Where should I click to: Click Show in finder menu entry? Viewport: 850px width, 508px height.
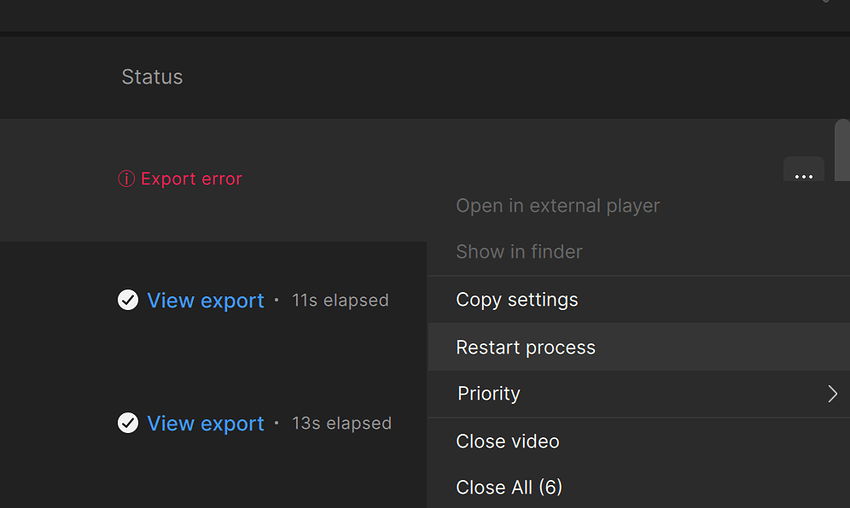[x=519, y=252]
